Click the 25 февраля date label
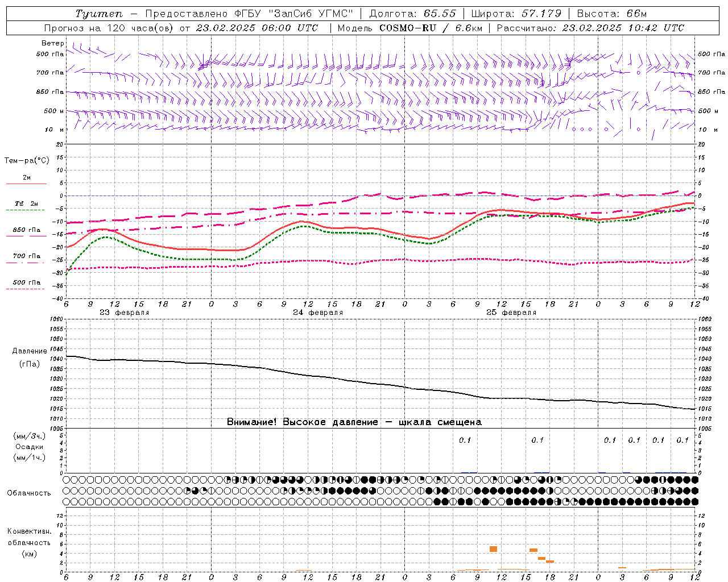Viewport: 728px width, 582px height. click(x=511, y=313)
